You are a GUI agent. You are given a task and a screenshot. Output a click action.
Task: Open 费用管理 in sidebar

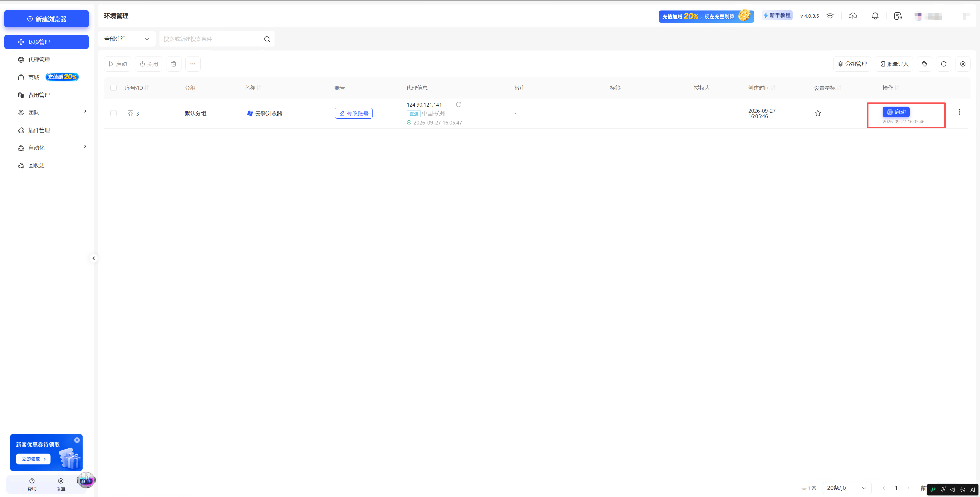pyautogui.click(x=47, y=95)
